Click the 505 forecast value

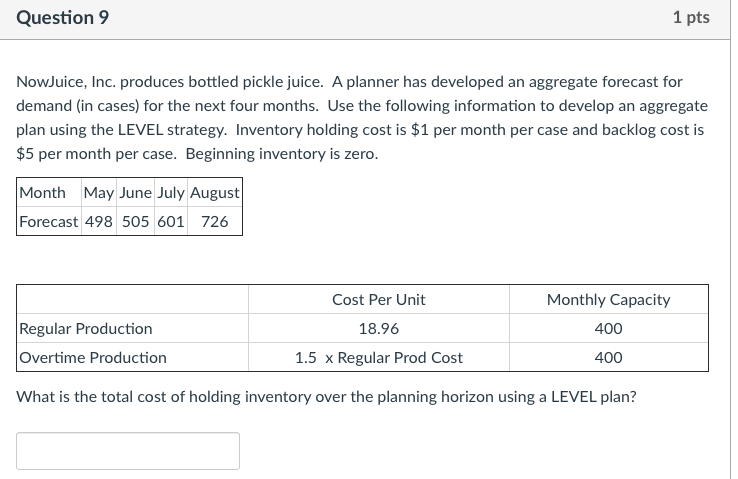[x=135, y=221]
